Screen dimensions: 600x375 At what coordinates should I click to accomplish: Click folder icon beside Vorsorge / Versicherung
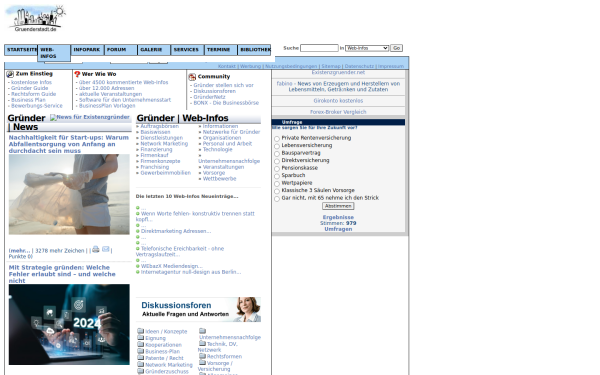[202, 362]
